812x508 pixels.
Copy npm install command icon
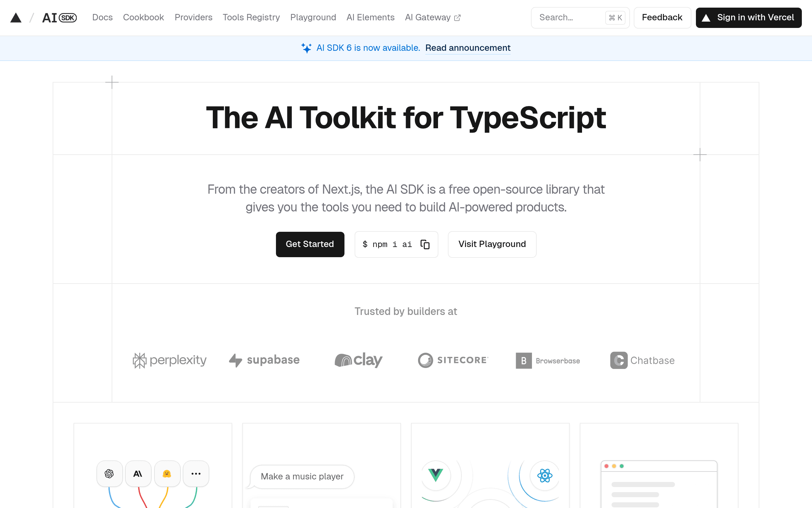tap(425, 244)
